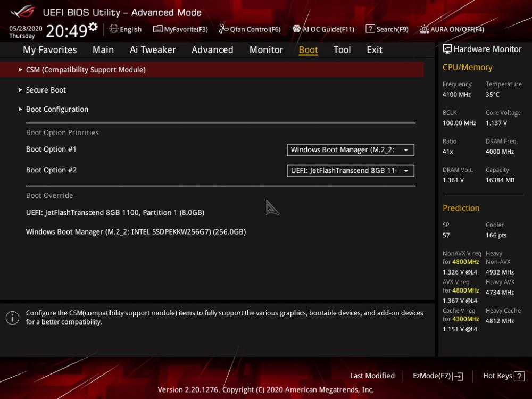Click the globe language icon

pos(114,29)
